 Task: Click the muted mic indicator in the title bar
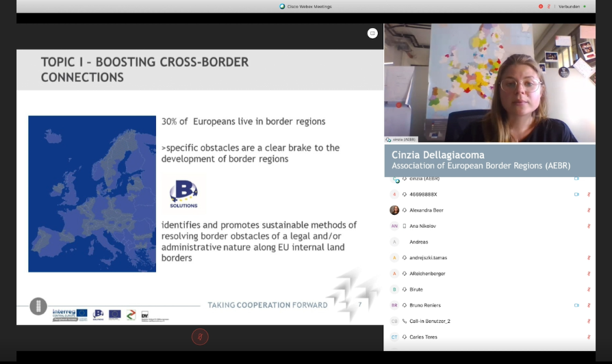pyautogui.click(x=549, y=6)
